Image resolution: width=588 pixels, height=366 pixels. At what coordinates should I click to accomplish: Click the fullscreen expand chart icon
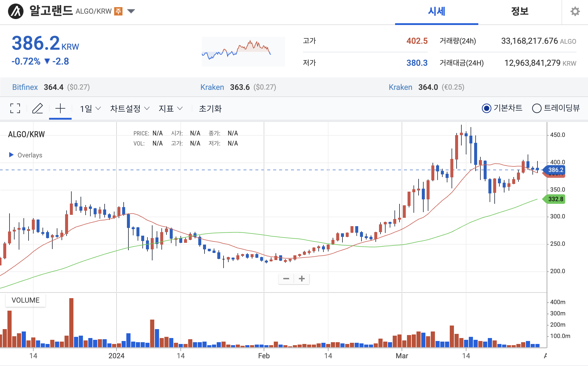[15, 108]
